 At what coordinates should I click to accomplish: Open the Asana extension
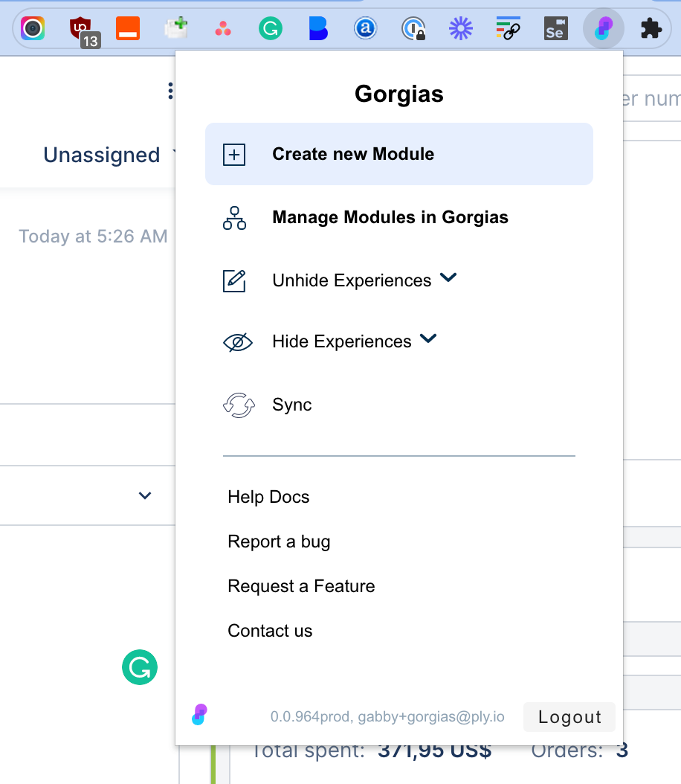click(x=223, y=29)
